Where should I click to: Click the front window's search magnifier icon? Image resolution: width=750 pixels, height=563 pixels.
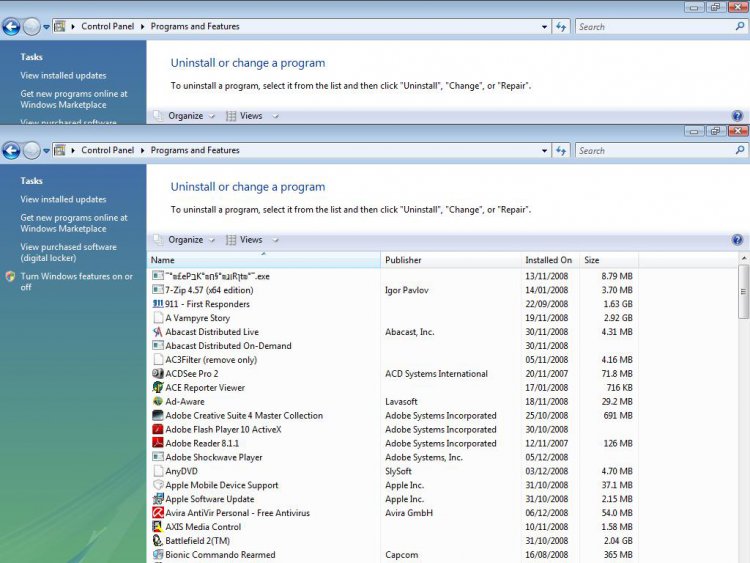click(x=739, y=150)
